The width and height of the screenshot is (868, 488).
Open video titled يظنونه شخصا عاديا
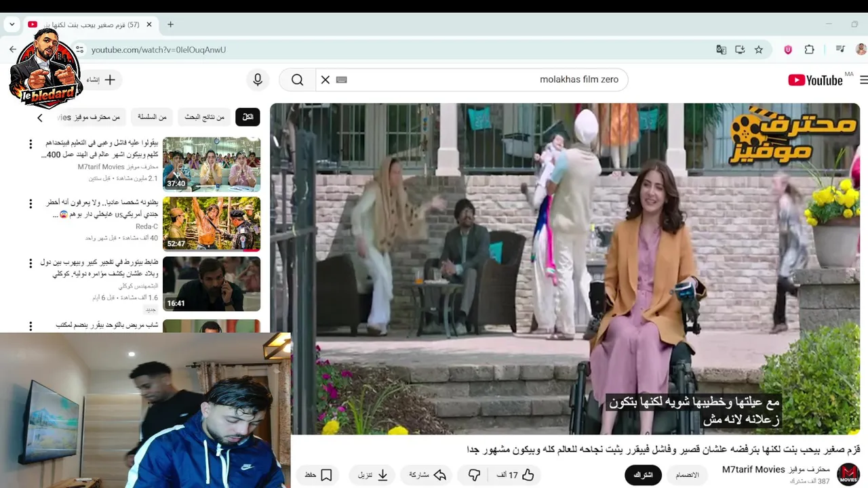[102, 208]
